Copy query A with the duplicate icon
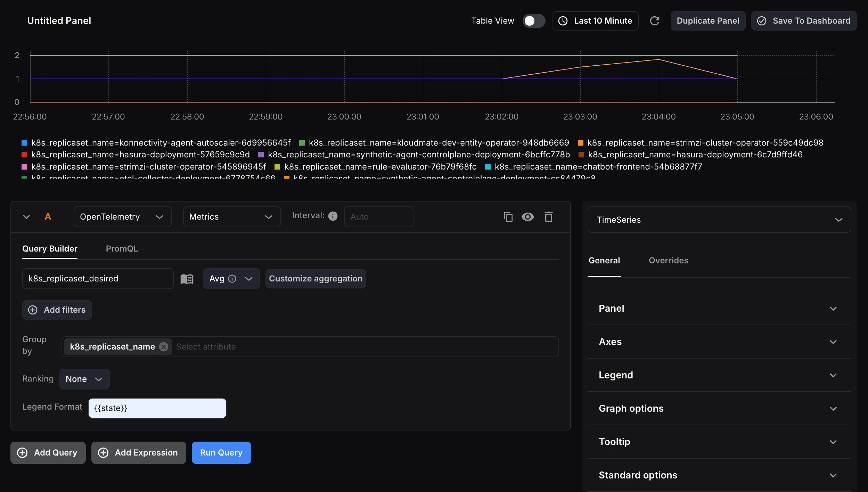868x492 pixels. pyautogui.click(x=508, y=217)
